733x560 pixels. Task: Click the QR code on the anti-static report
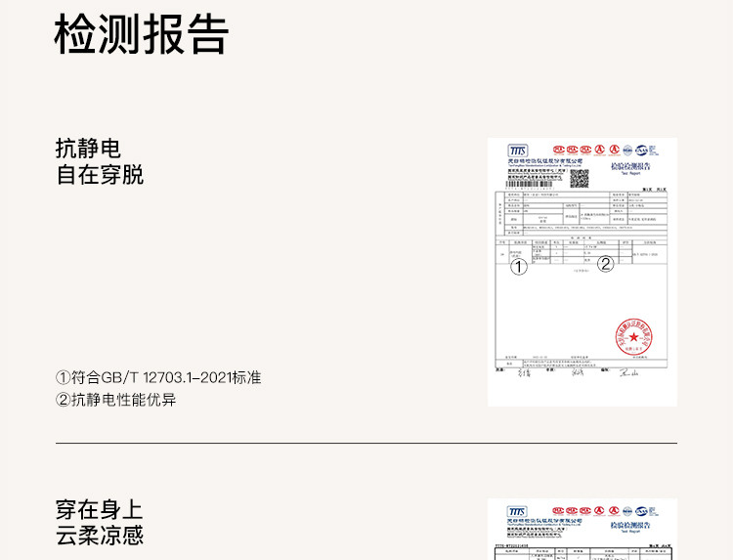click(x=580, y=178)
